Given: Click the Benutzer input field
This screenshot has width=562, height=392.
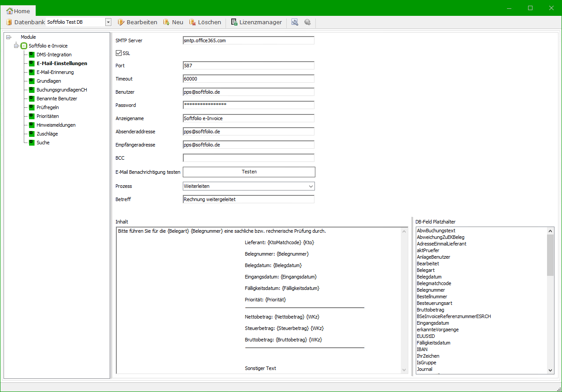Looking at the screenshot, I should coord(248,92).
